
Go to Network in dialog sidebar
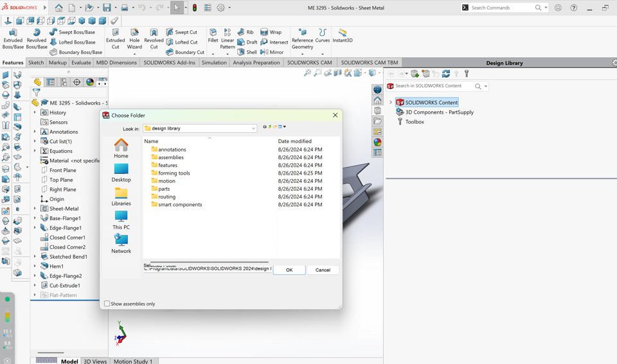click(121, 244)
